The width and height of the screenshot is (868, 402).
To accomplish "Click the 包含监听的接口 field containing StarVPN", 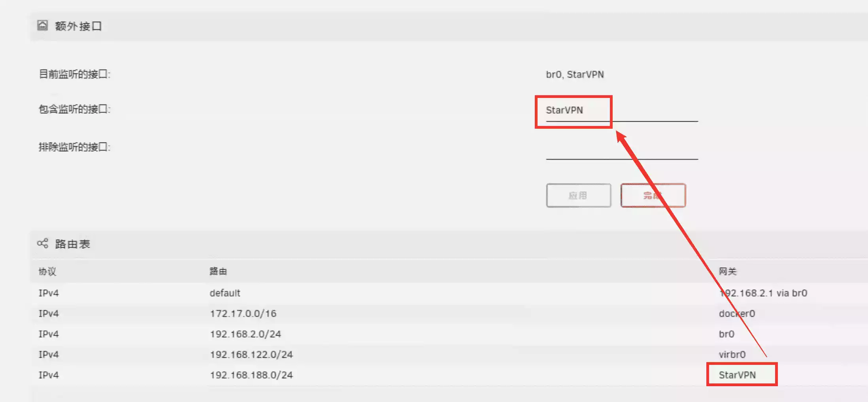I will click(x=621, y=111).
